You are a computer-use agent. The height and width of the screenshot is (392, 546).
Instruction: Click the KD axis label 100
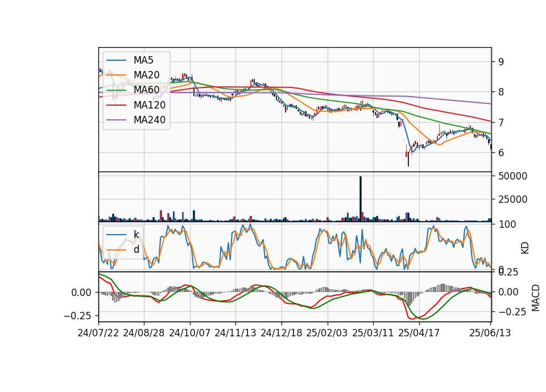507,225
